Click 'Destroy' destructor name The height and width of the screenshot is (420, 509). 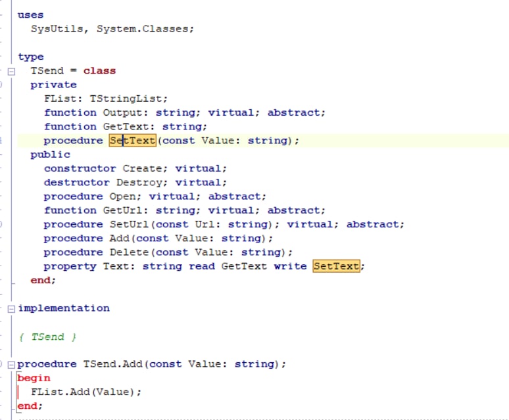(x=139, y=183)
